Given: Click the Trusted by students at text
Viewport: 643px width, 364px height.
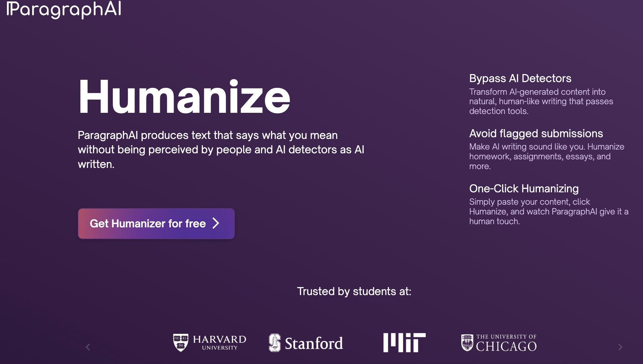Looking at the screenshot, I should pyautogui.click(x=354, y=291).
